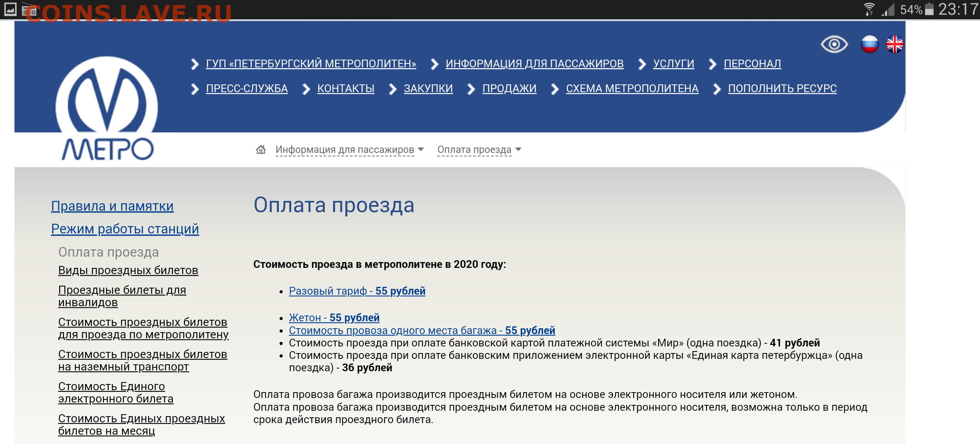Click the accessibility eye icon

click(834, 45)
